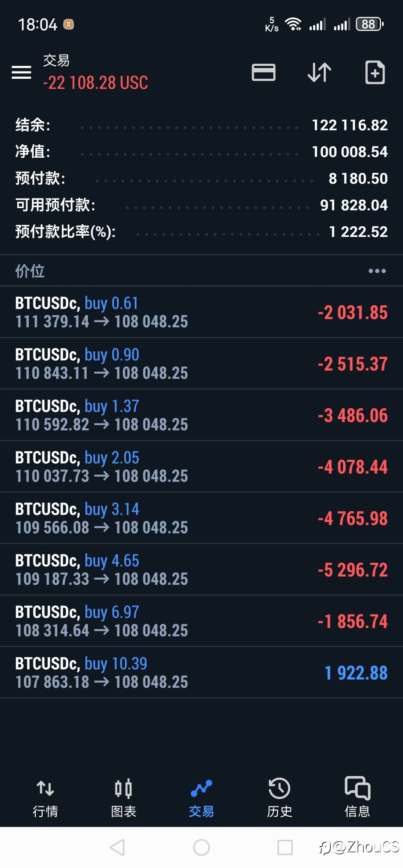
Task: Open the BTCUSDc buy 3.14 position
Action: [x=201, y=518]
